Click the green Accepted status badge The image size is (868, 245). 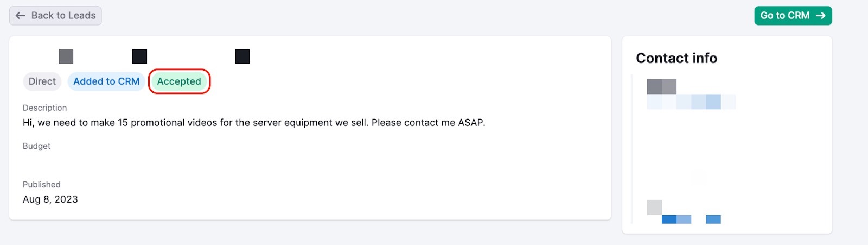tap(179, 81)
